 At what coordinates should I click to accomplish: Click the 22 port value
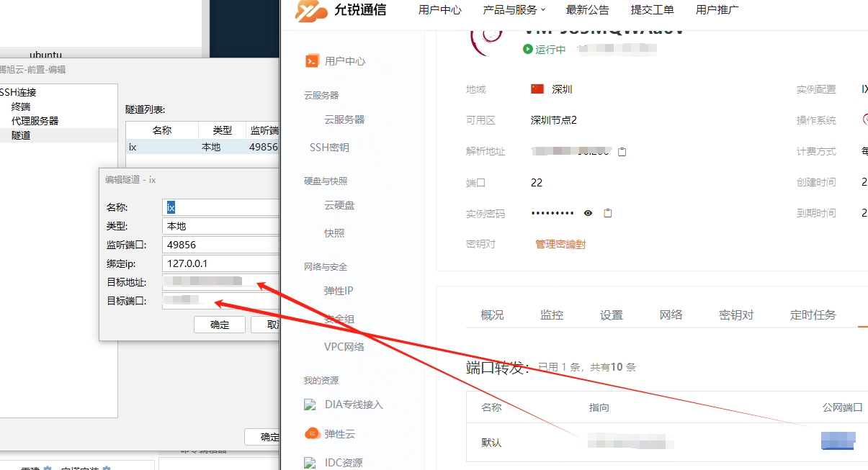coord(537,183)
